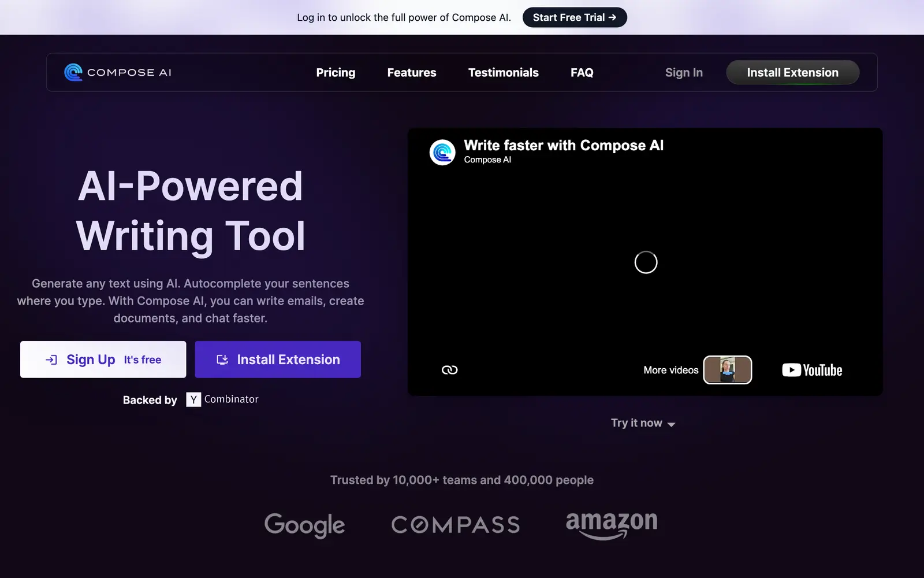Open the Pricing section
This screenshot has width=924, height=578.
[x=336, y=72]
